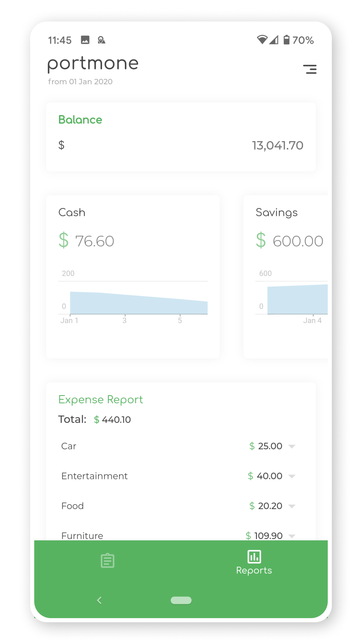The height and width of the screenshot is (644, 362).
Task: Open the hamburger menu icon
Action: tap(310, 69)
